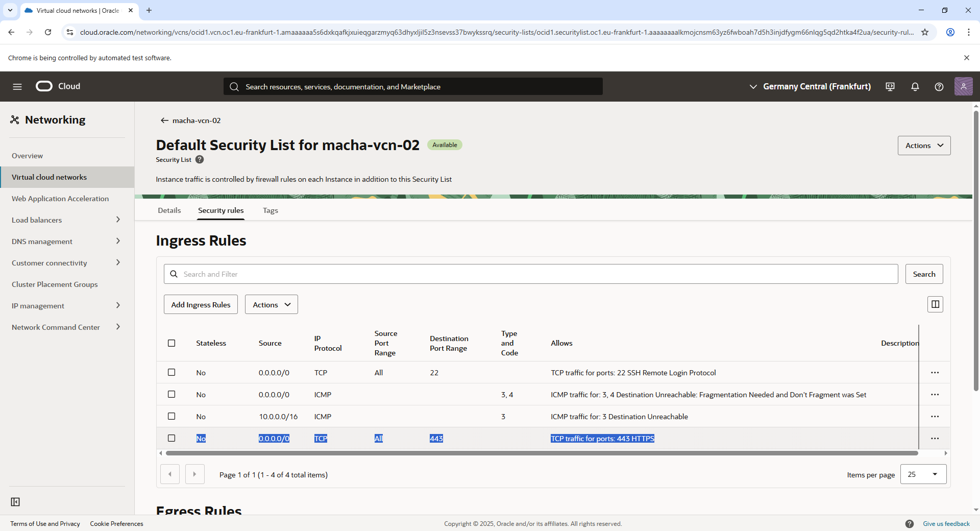Screen dimensions: 980x531
Task: Go back to macha-vcn-02 link
Action: coord(191,120)
